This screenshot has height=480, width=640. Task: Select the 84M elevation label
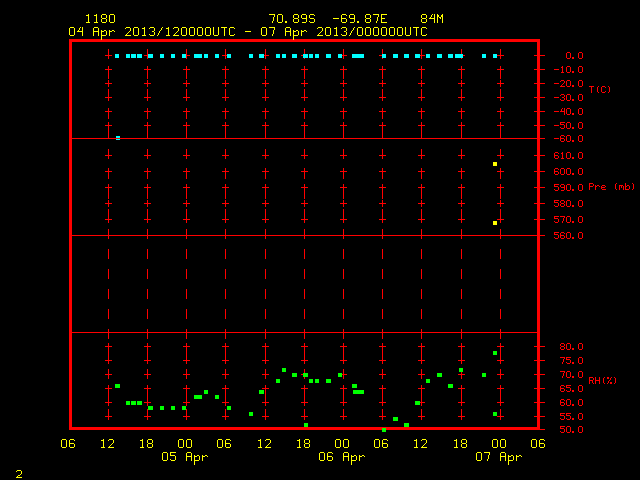[432, 19]
